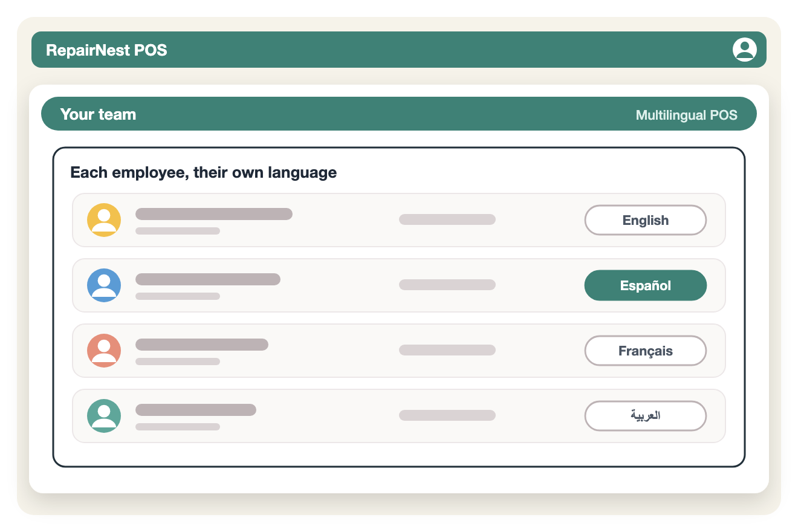
Task: Choose the Arabic language button
Action: coord(646,416)
